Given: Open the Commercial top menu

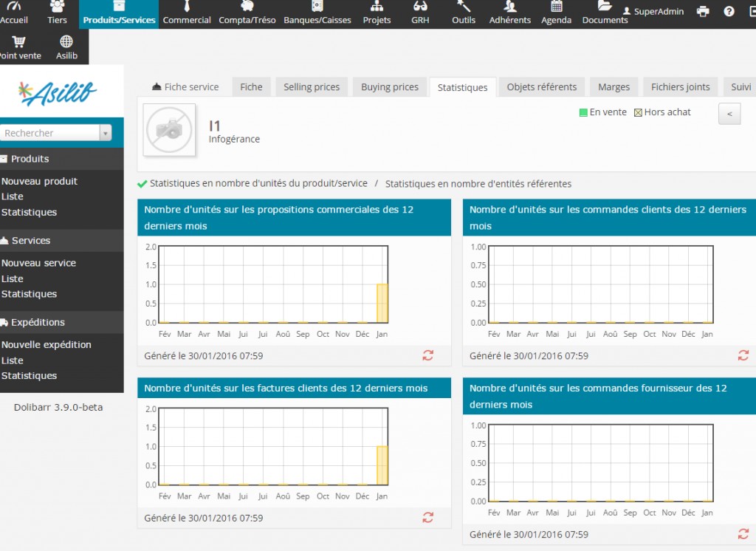Looking at the screenshot, I should 187,15.
